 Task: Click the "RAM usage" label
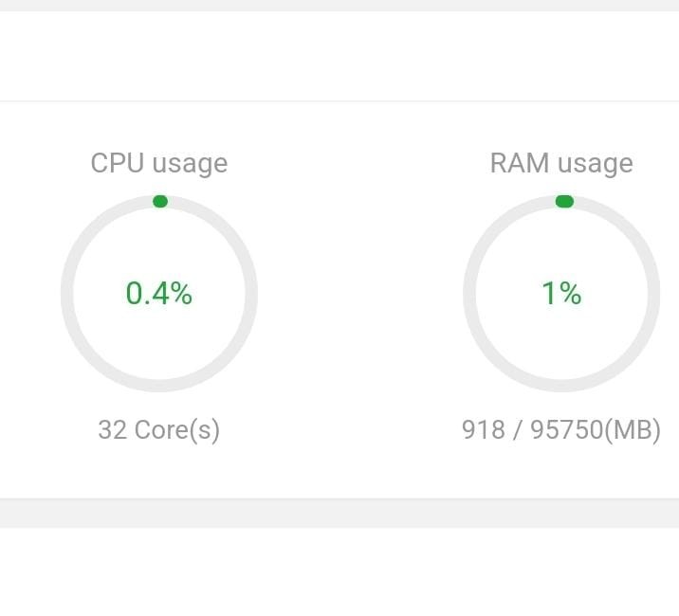pyautogui.click(x=561, y=163)
